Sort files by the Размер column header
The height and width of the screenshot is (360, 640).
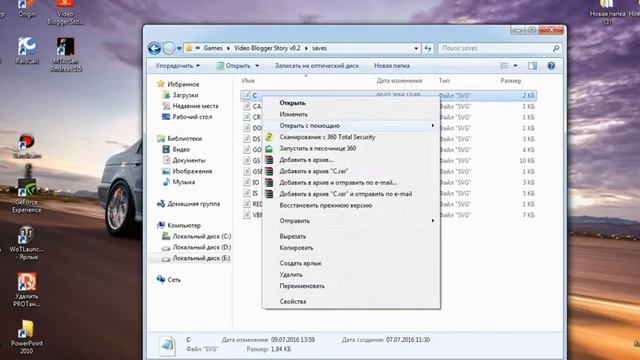pos(511,81)
